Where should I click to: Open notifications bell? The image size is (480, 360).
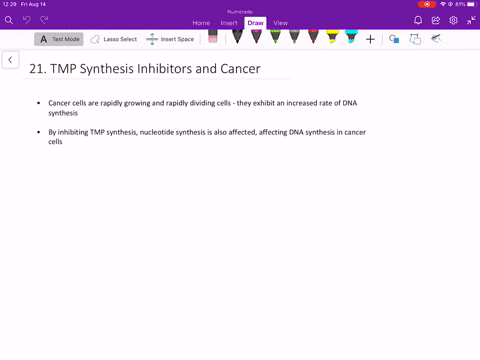[x=418, y=20]
